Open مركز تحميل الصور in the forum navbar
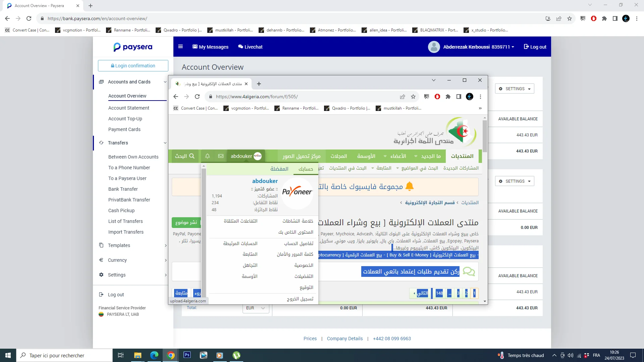 (302, 156)
